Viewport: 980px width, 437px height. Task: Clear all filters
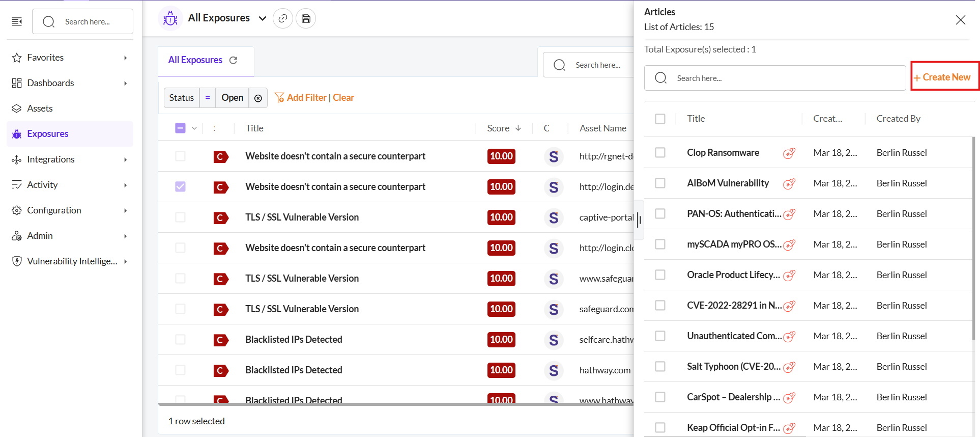pyautogui.click(x=343, y=98)
